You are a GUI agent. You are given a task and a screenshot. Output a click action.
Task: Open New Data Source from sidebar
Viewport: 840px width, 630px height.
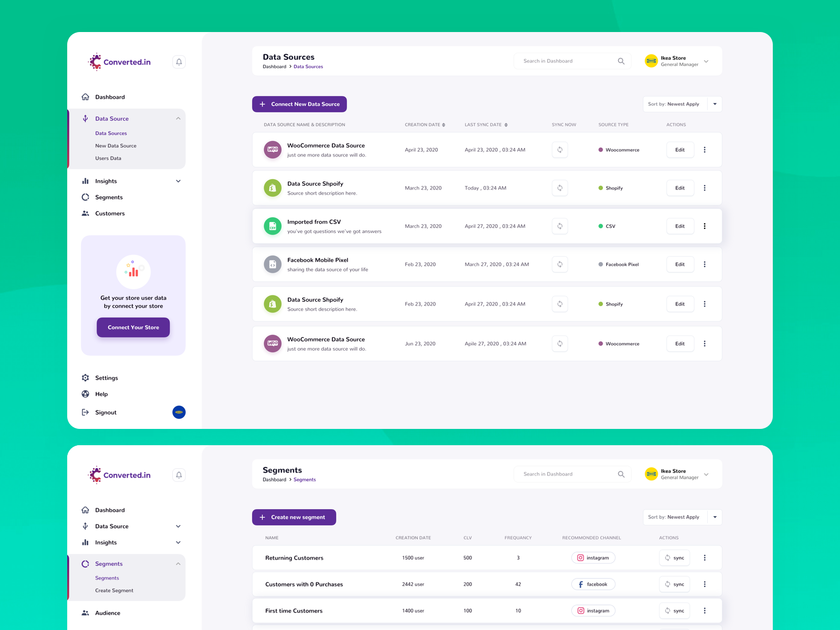(x=116, y=145)
